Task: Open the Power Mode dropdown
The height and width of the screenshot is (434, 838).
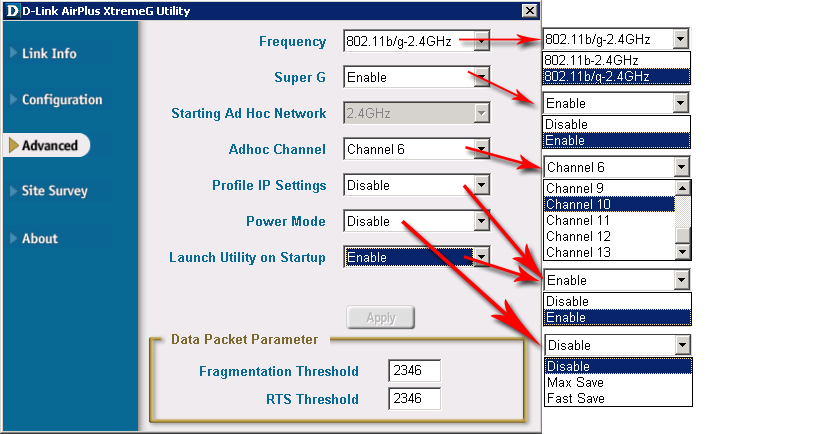Action: click(x=482, y=221)
